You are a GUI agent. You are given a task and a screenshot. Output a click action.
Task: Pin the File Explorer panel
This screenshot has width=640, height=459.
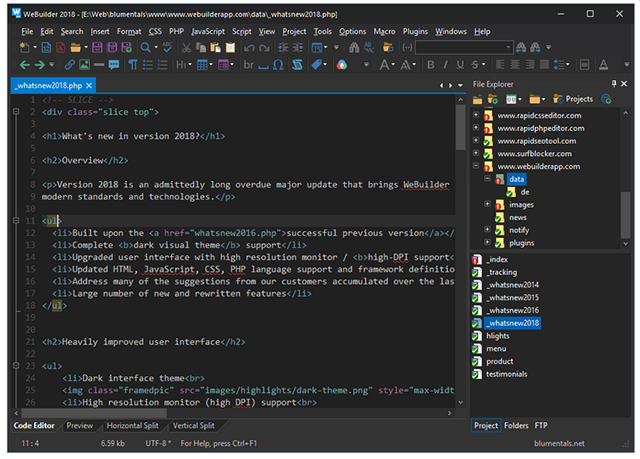click(613, 84)
